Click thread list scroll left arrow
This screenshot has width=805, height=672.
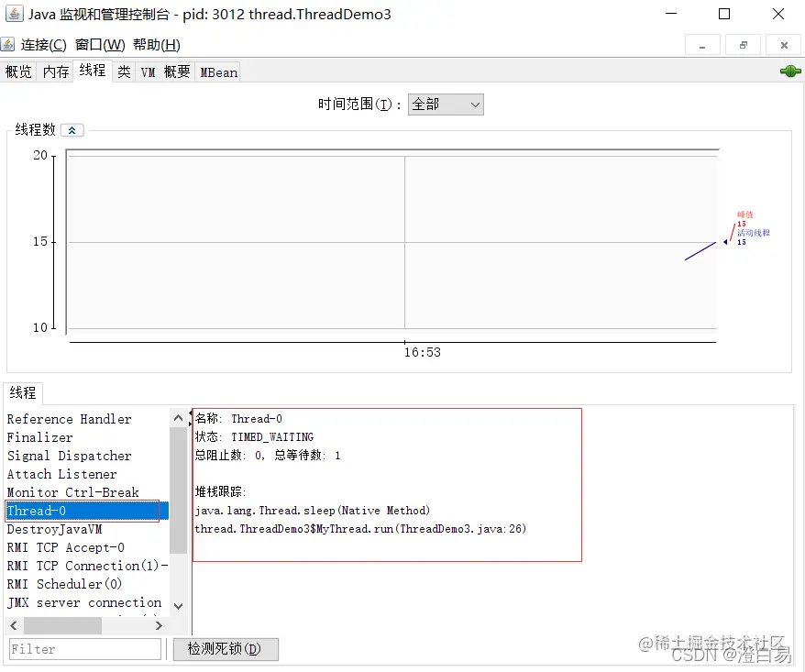[x=14, y=625]
